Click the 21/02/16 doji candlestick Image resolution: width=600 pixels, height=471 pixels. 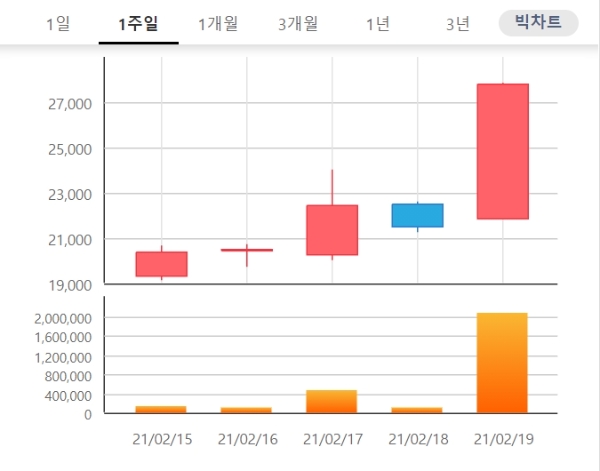coord(247,250)
